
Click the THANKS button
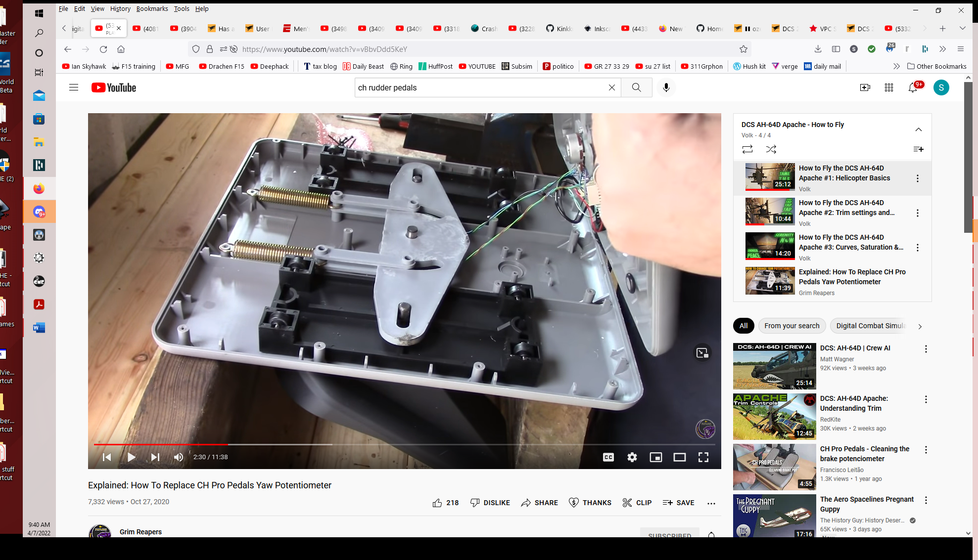590,503
